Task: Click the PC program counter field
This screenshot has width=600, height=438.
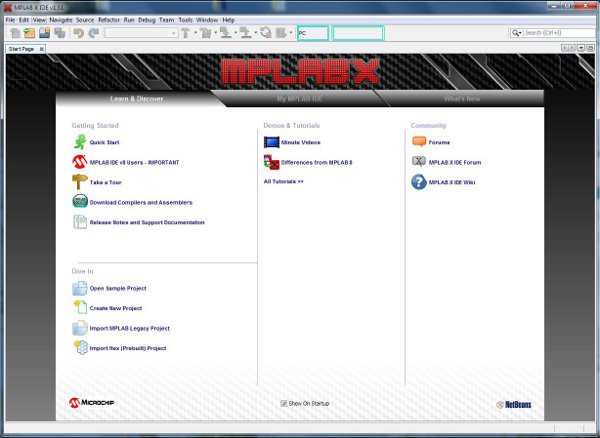Action: [x=313, y=33]
